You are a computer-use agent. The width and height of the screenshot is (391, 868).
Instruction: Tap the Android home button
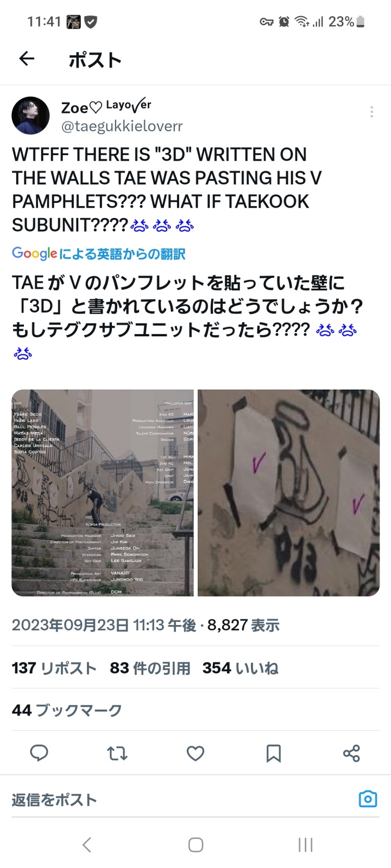pos(195,845)
